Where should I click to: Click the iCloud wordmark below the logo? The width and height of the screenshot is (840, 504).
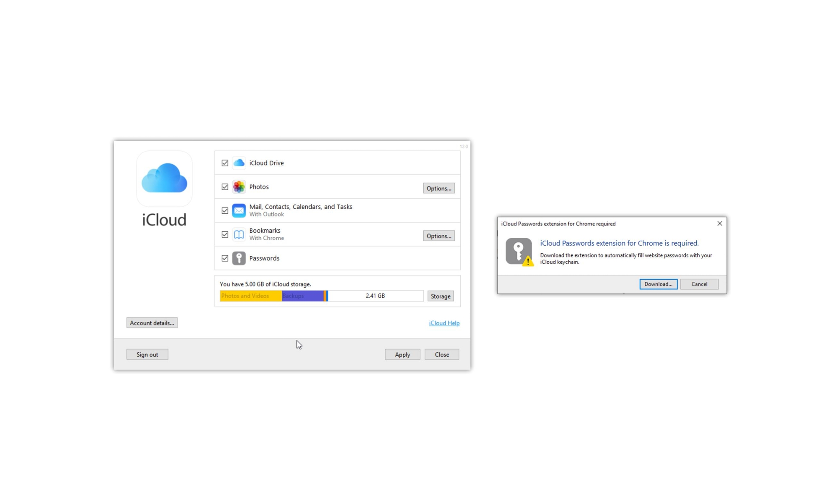(x=164, y=220)
